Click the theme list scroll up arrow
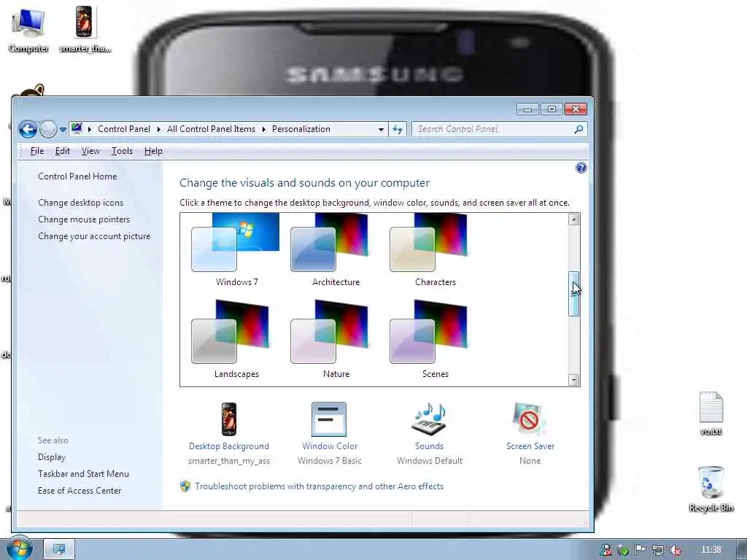Image resolution: width=747 pixels, height=560 pixels. (x=574, y=220)
